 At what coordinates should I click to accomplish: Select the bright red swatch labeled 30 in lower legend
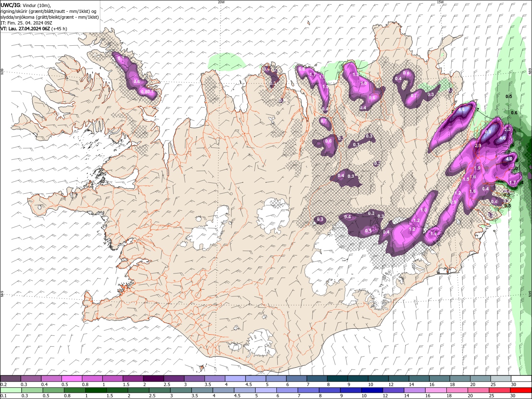click(x=521, y=390)
